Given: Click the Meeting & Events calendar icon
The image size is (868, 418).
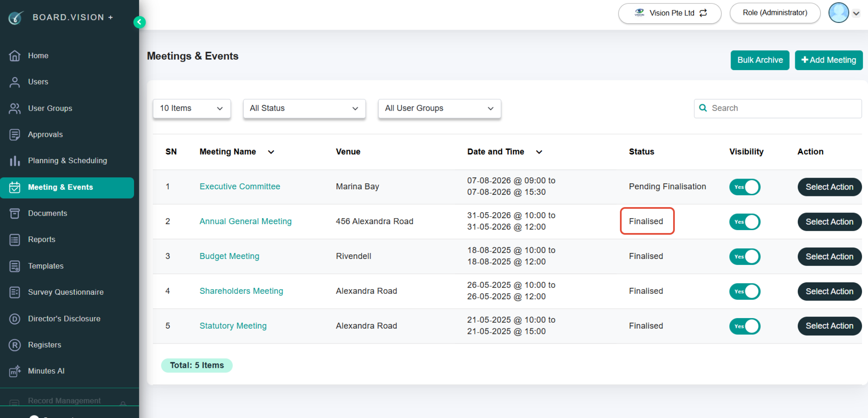Looking at the screenshot, I should click(15, 187).
